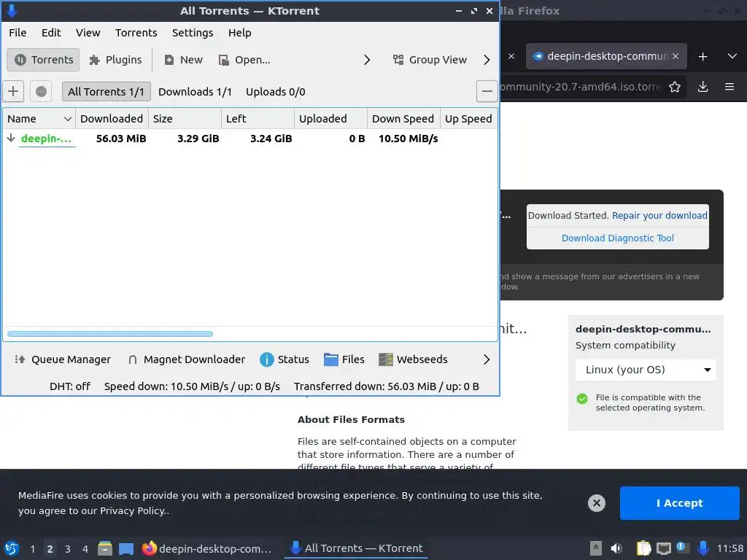Image resolution: width=747 pixels, height=560 pixels.
Task: Open the Firefox hamburger menu
Action: pyautogui.click(x=729, y=87)
